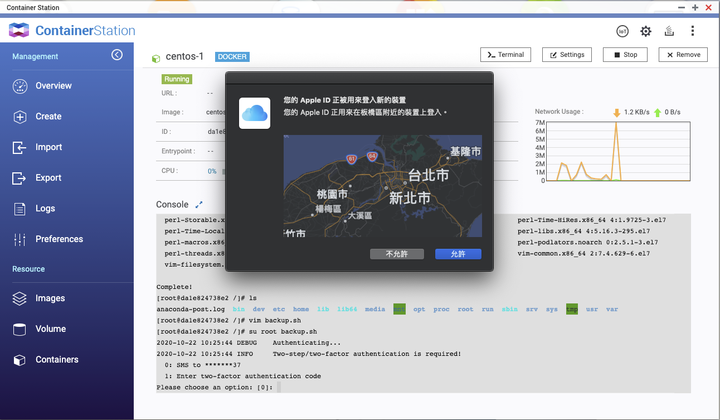The height and width of the screenshot is (420, 720).
Task: Click the 不允許 (Don't Allow) button in dialog
Action: 397,254
